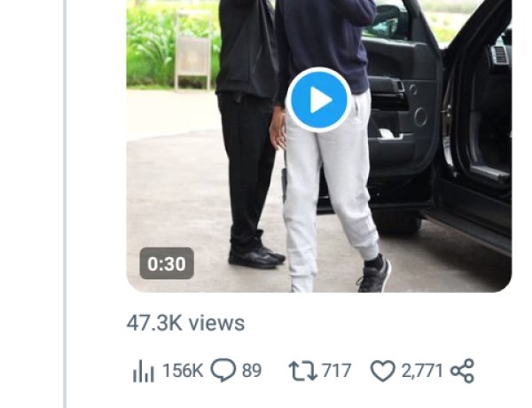532x408 pixels.
Task: Play the tweet video
Action: (x=319, y=99)
